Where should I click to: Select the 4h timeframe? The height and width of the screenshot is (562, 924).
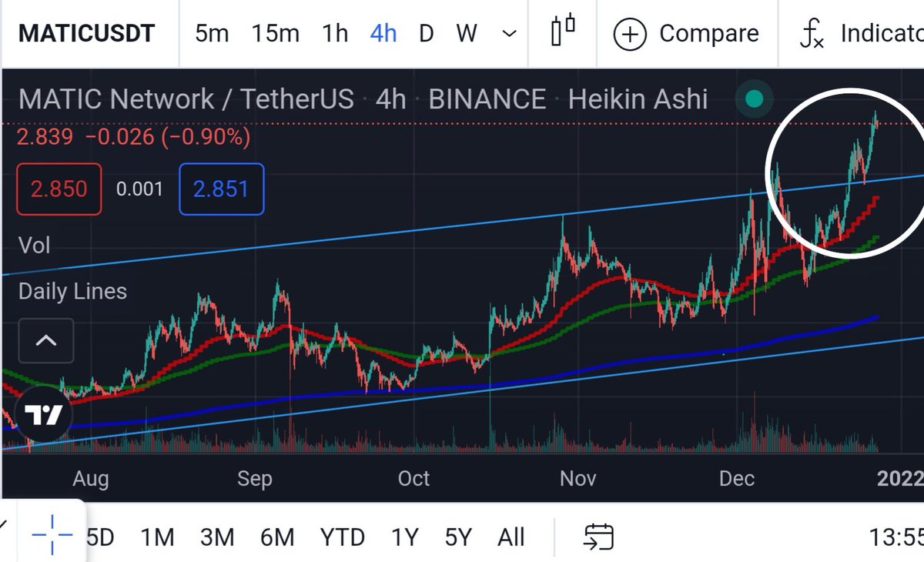[x=383, y=34]
